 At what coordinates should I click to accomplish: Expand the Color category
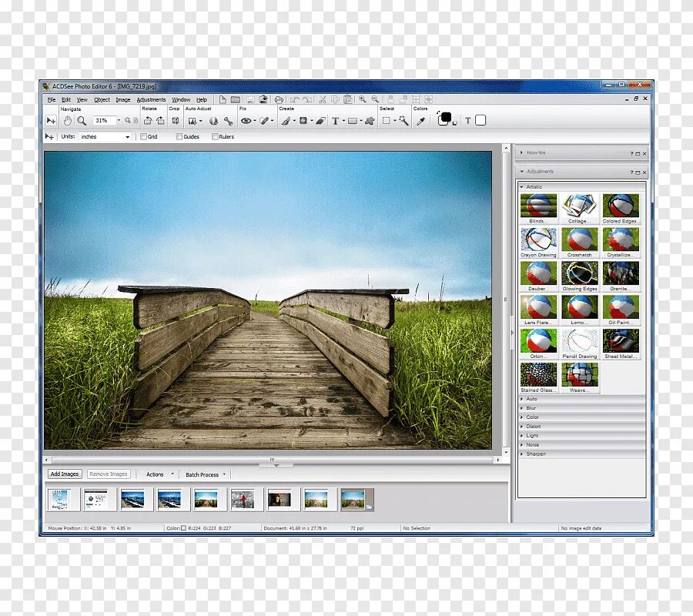click(x=581, y=417)
